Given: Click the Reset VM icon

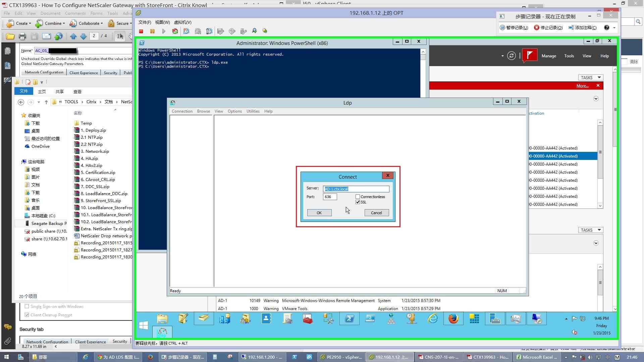Looking at the screenshot, I should click(175, 31).
